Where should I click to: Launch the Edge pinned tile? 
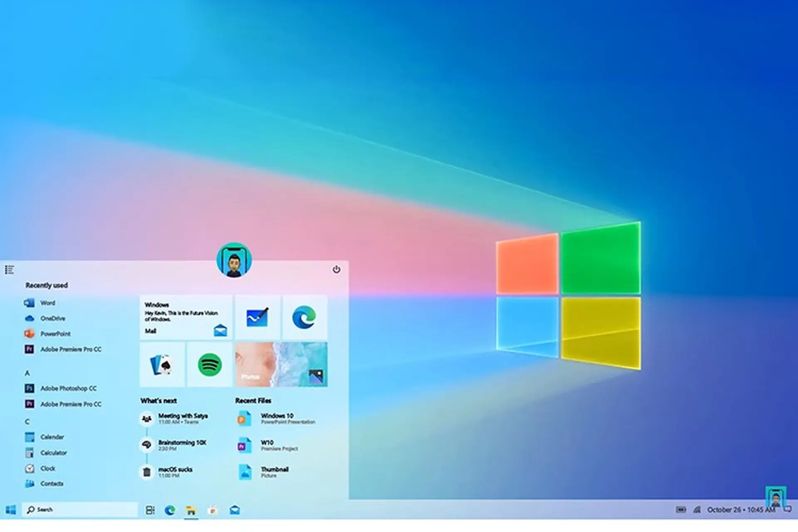[x=305, y=318]
